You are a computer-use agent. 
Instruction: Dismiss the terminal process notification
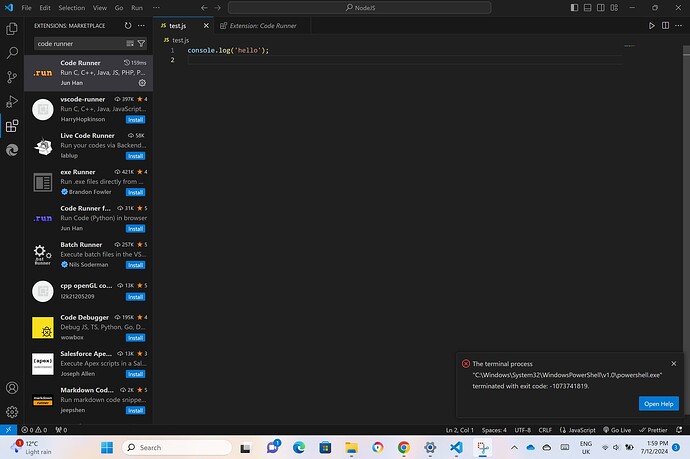[x=674, y=364]
